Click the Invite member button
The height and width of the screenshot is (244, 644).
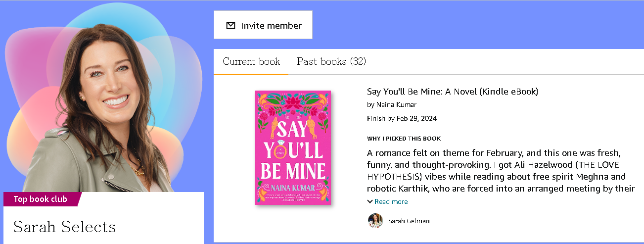[263, 25]
